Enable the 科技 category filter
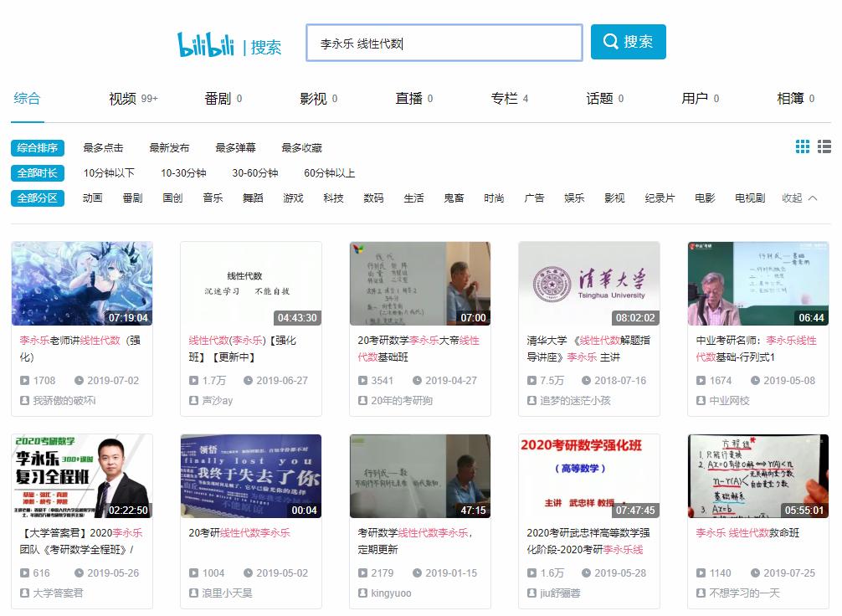The height and width of the screenshot is (616, 842). 333,198
